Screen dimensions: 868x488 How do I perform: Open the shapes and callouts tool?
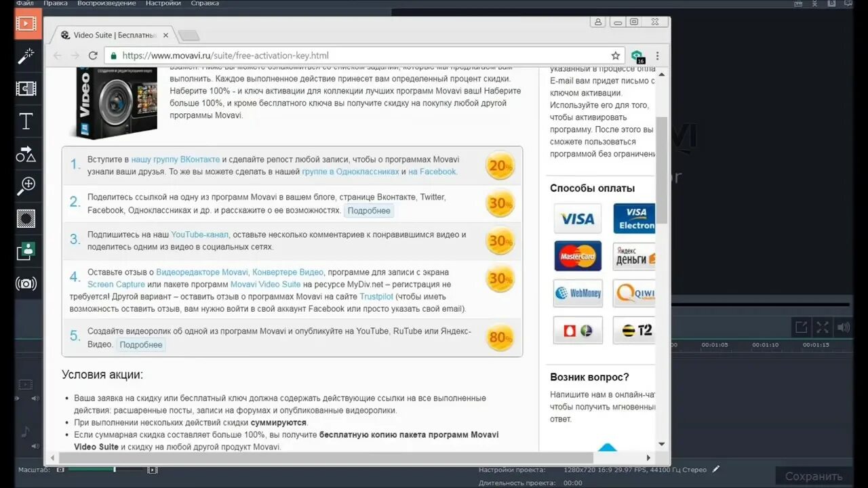tap(26, 154)
